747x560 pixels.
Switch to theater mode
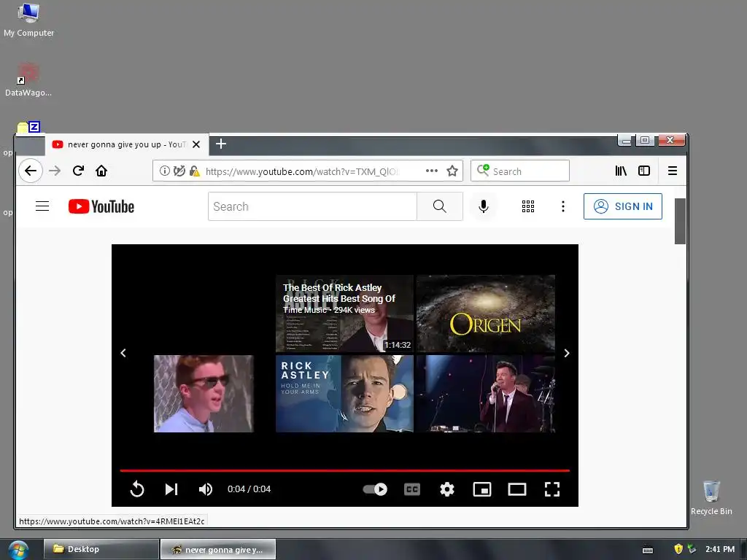(517, 489)
